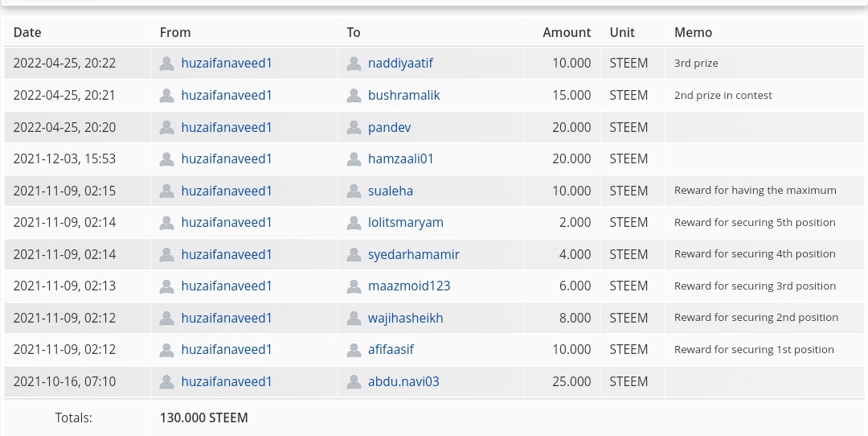868x436 pixels.
Task: Click avatar icon beside wajihasheikh
Action: pyautogui.click(x=354, y=319)
